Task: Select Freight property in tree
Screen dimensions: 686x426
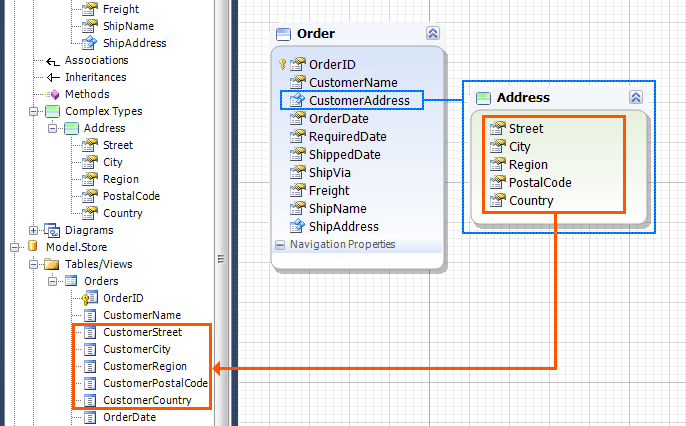Action: [121, 9]
